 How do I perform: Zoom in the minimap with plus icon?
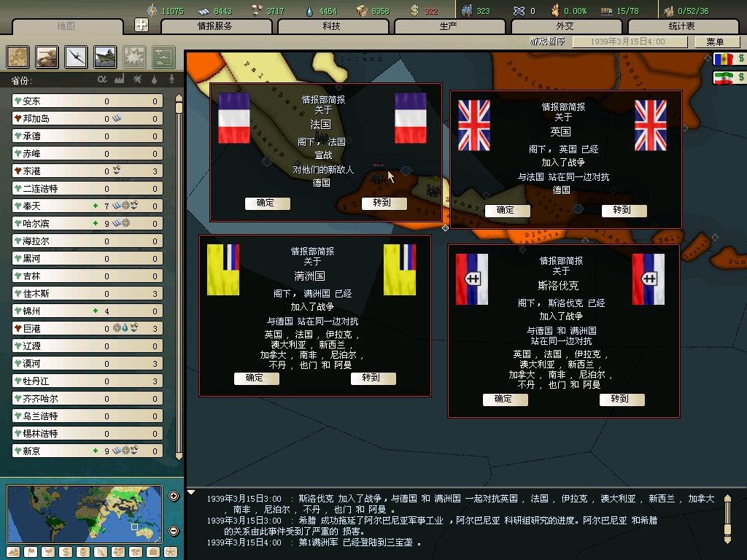174,496
